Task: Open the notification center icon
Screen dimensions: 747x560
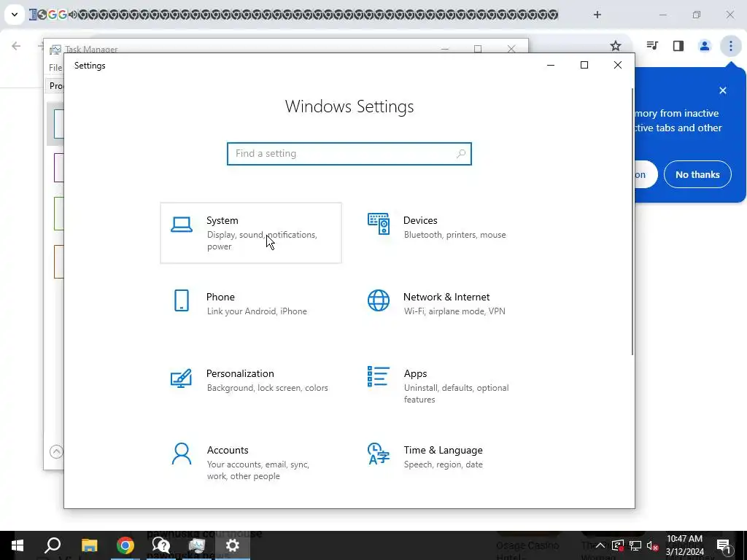Action: coord(724,545)
